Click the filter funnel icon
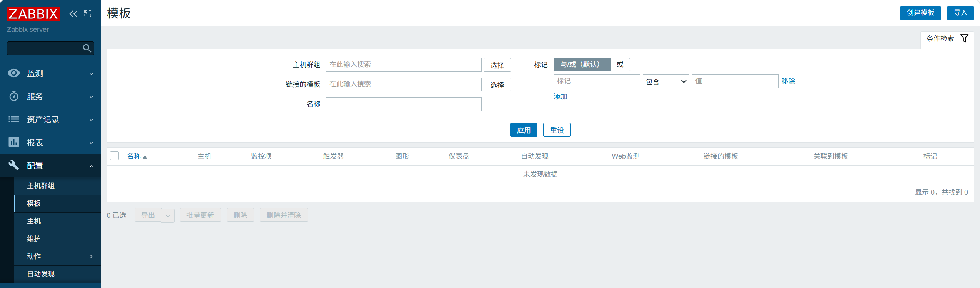 (964, 38)
